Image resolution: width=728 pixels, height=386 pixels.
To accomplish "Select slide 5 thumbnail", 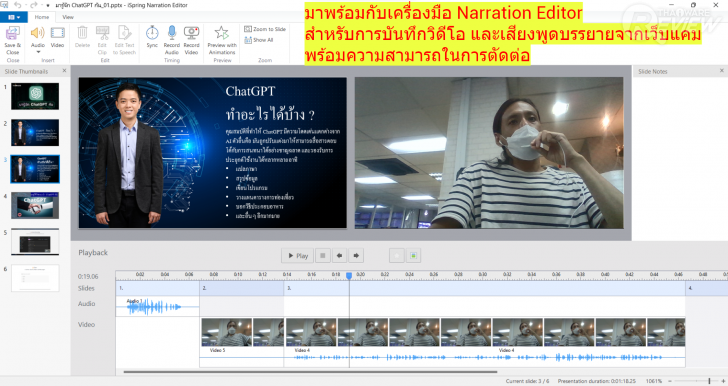I will coord(35,242).
